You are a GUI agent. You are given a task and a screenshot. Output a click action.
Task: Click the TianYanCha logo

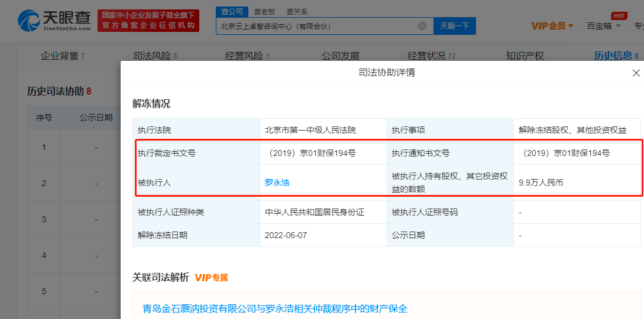click(54, 21)
